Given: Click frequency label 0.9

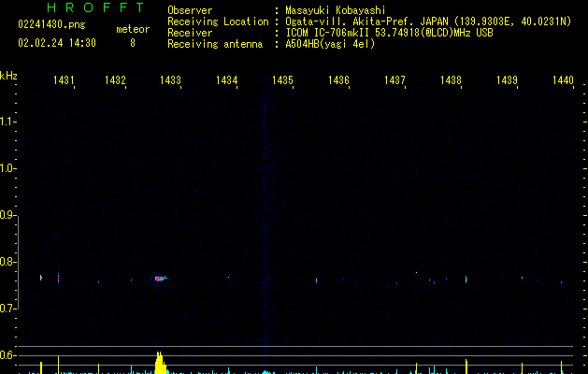Looking at the screenshot, I should coord(8,215).
